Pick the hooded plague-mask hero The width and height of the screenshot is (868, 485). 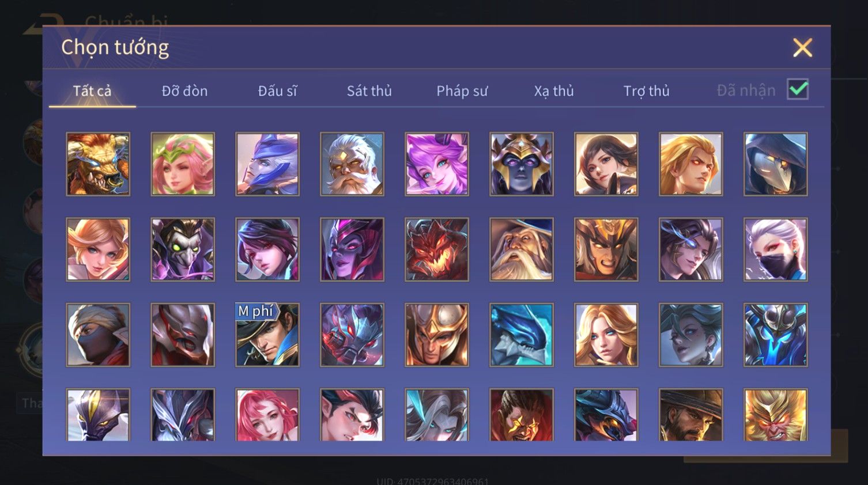coord(776,164)
